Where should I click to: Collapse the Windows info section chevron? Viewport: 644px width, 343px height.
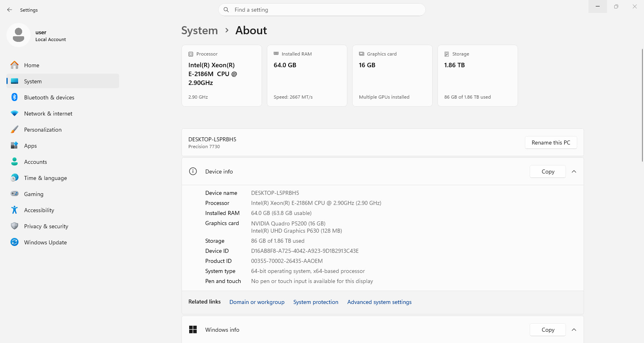574,330
